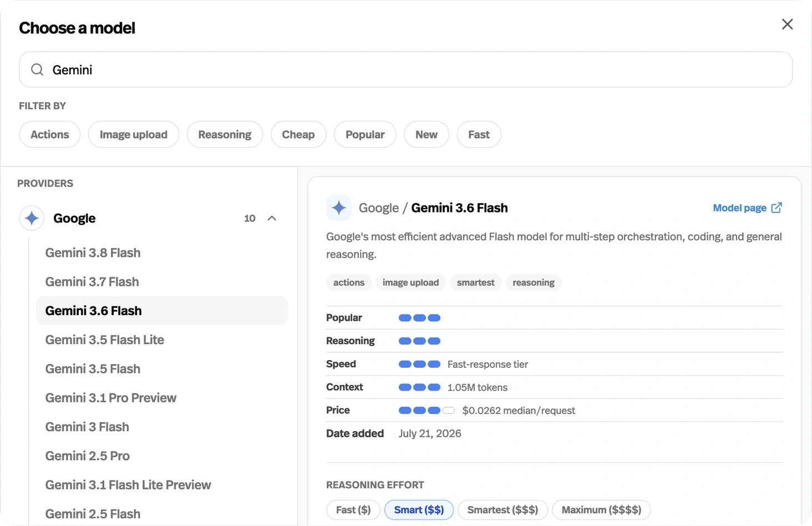This screenshot has height=526, width=812.
Task: Collapse the Google provider list chevron
Action: click(x=272, y=218)
